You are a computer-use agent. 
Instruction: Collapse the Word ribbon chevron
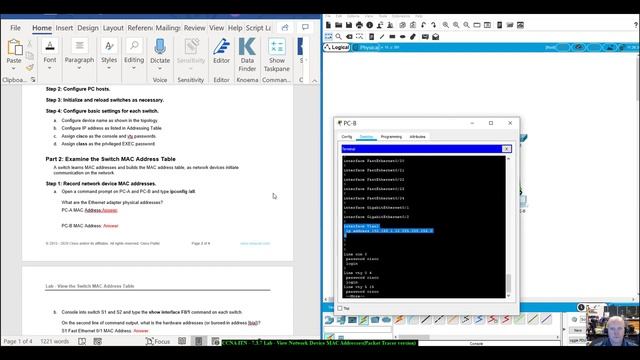[314, 80]
